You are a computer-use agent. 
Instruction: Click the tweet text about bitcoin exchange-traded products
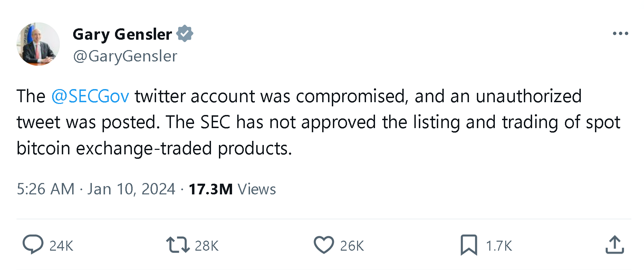[x=154, y=148]
